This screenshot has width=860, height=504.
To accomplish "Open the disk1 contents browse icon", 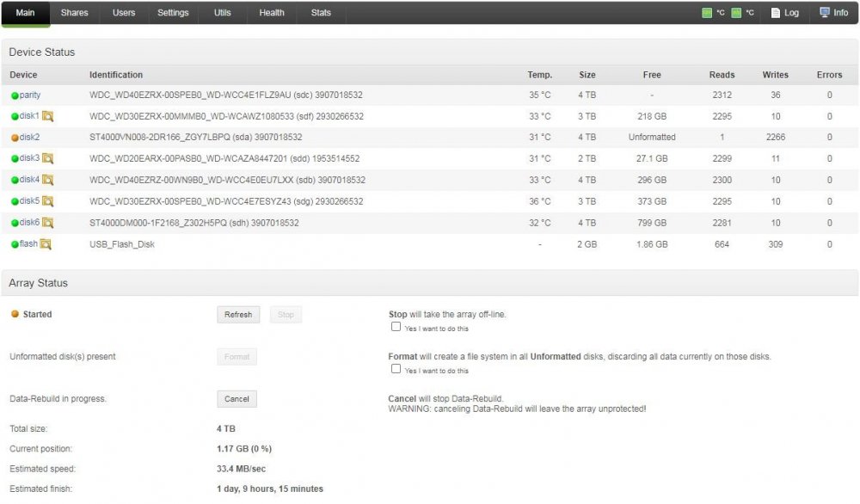I will (x=47, y=116).
